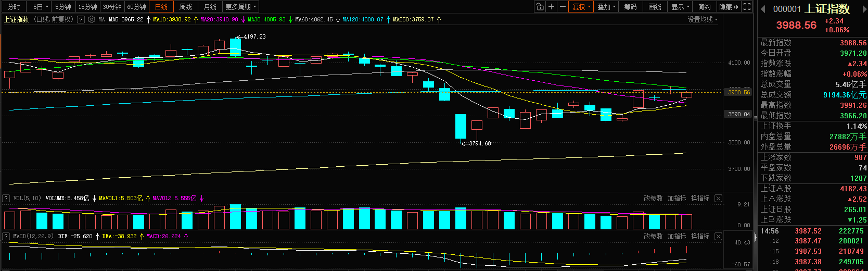
Task: Collapse side panel via 隐藏 button
Action: tap(729, 7)
